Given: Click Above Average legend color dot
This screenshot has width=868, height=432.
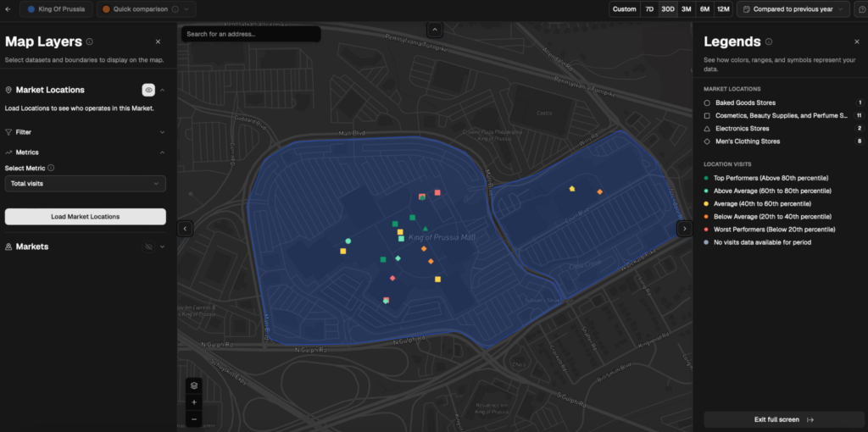Looking at the screenshot, I should (707, 191).
